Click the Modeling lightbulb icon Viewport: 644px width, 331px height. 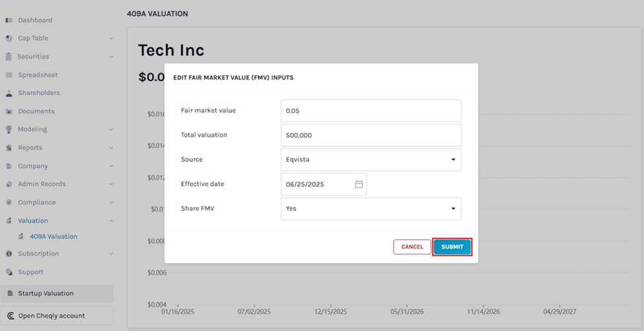(x=9, y=129)
